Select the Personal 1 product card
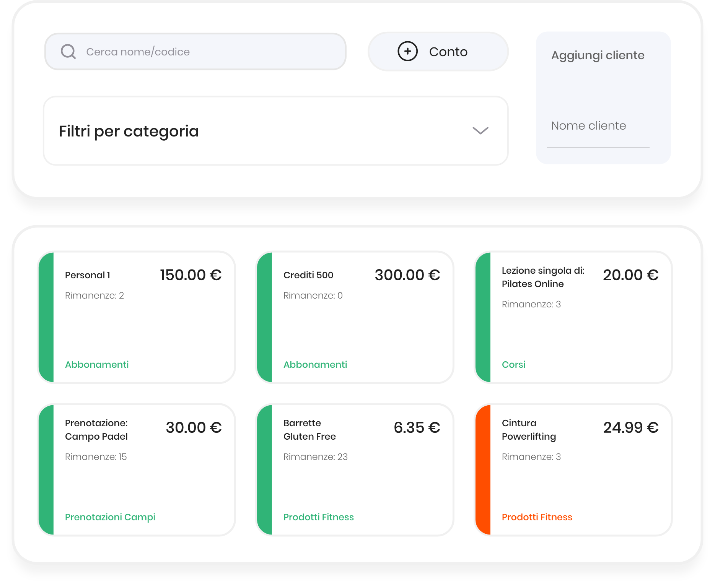Screen dimensions: 715x588 coord(143,317)
